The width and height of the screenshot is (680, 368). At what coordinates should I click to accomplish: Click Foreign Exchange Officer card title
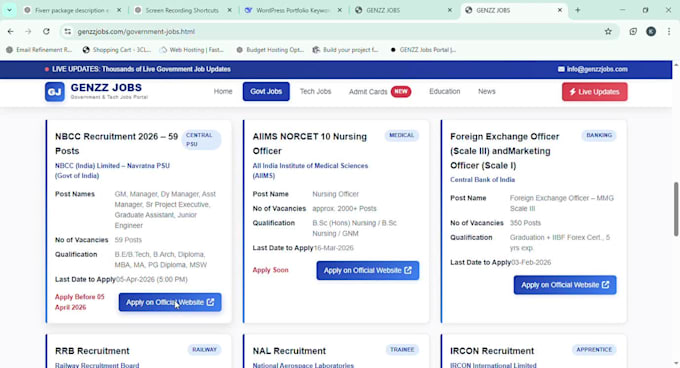[x=504, y=151]
